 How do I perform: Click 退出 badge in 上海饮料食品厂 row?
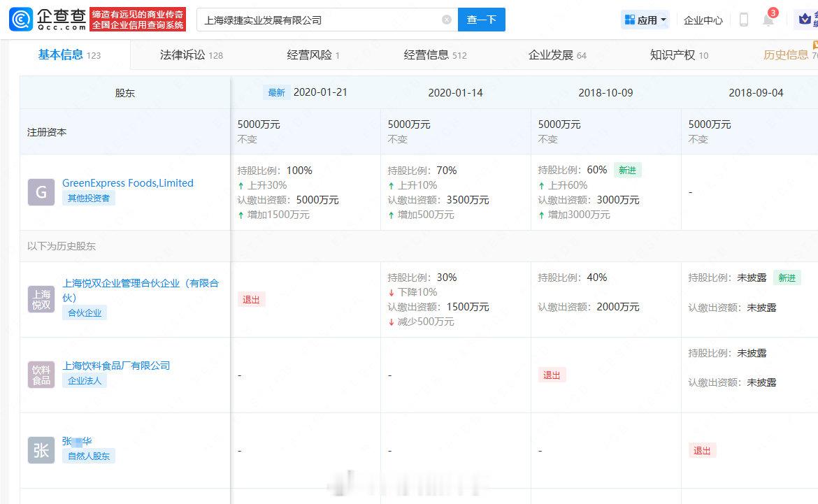552,375
